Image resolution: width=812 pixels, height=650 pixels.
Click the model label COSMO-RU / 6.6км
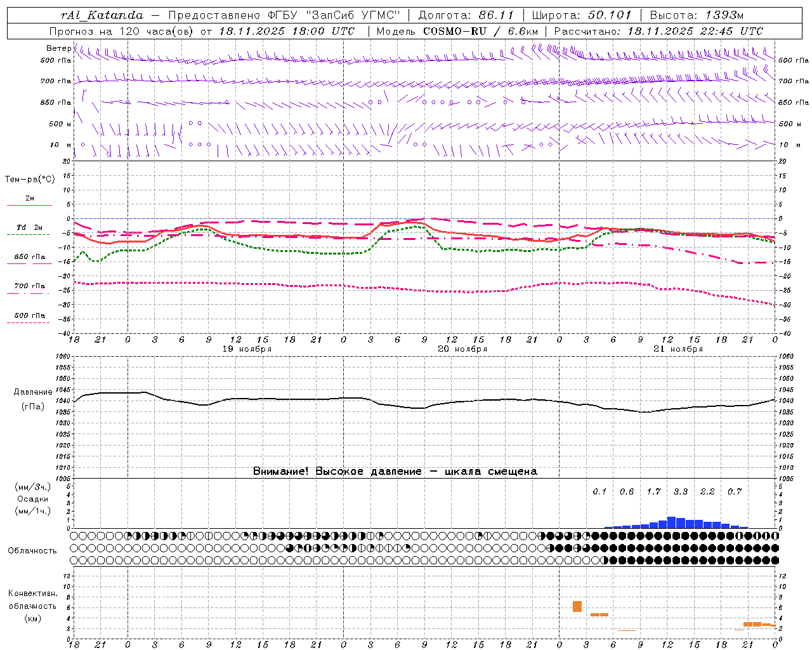480,31
